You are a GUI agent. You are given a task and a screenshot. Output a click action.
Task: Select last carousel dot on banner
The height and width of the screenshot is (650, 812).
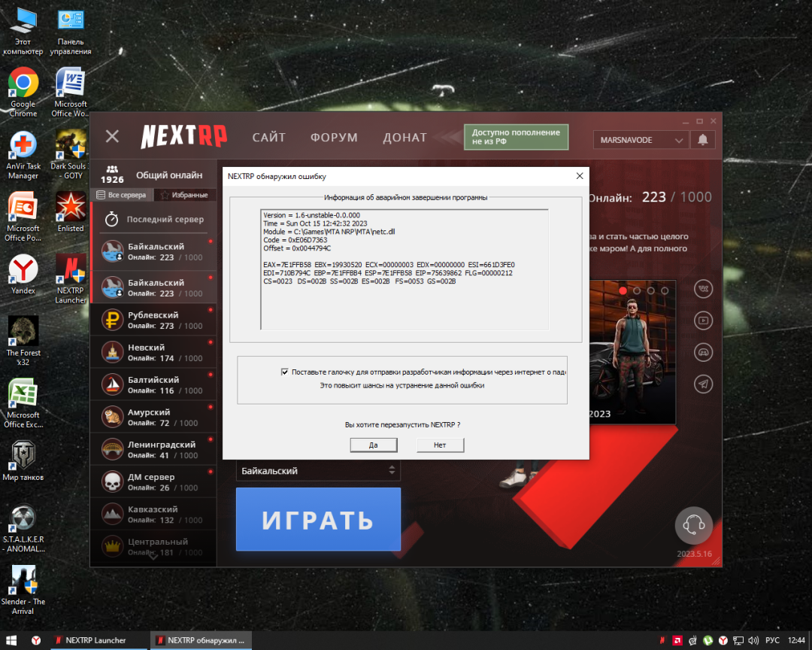(665, 290)
